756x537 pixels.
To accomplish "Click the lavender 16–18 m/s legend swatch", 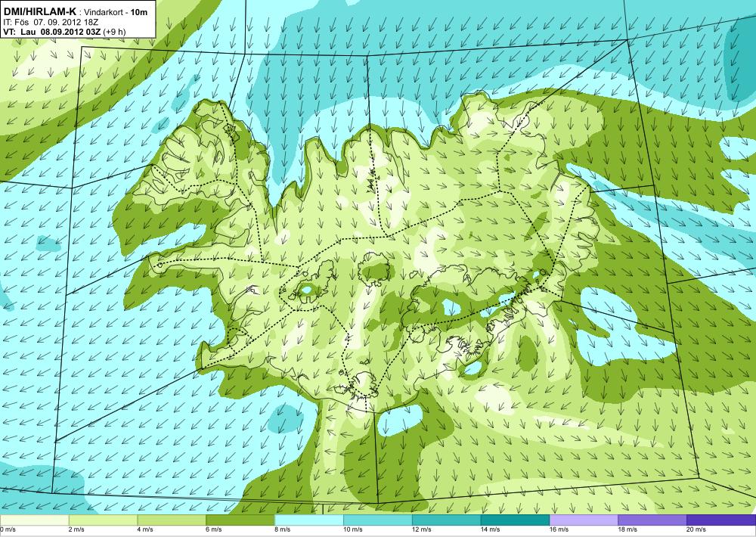I will 584,520.
